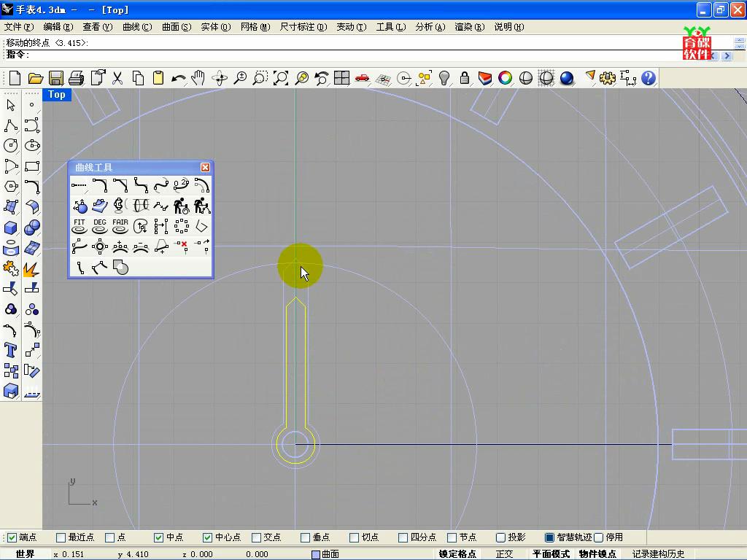Open the 编辑(E) menu
The height and width of the screenshot is (560, 747).
[58, 27]
